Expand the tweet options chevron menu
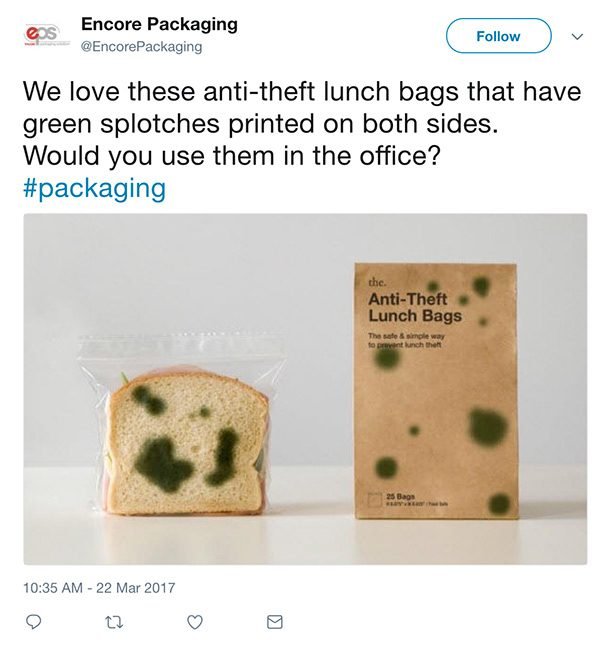610x658 pixels. pyautogui.click(x=577, y=36)
